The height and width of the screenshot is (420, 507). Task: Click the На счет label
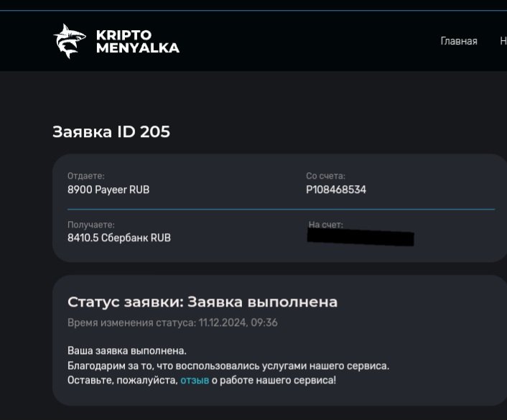pyautogui.click(x=325, y=225)
